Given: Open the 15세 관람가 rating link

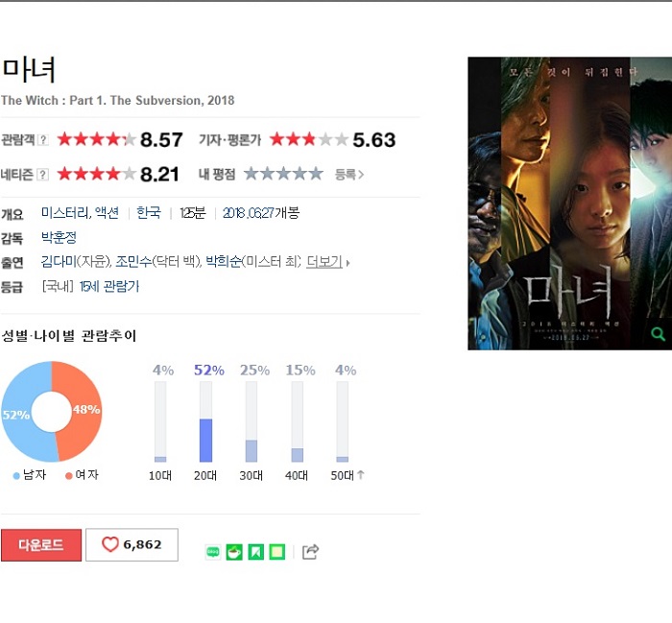Looking at the screenshot, I should 109,286.
